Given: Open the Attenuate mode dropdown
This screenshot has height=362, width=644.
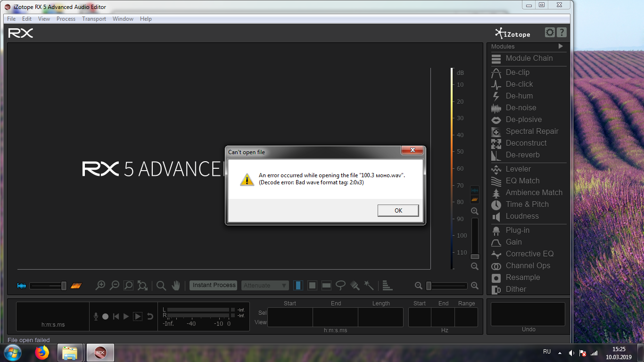Looking at the screenshot, I should point(265,286).
